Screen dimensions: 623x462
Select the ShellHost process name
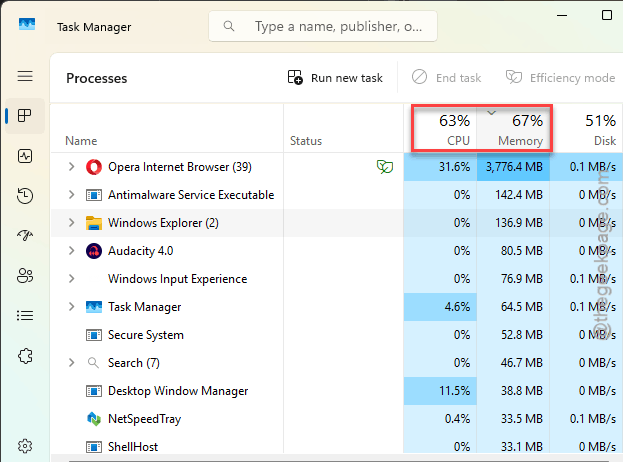coord(133,447)
